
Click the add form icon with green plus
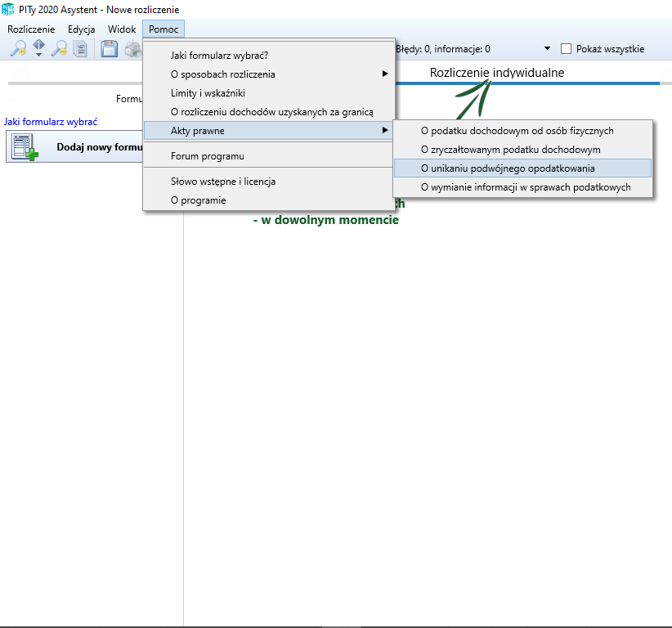tap(25, 147)
